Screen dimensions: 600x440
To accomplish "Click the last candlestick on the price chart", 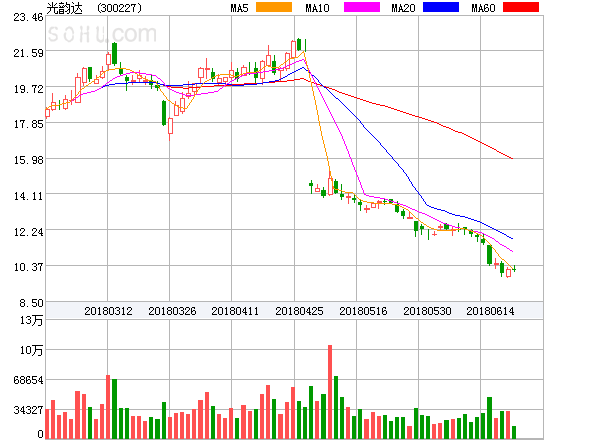I will click(x=514, y=269).
